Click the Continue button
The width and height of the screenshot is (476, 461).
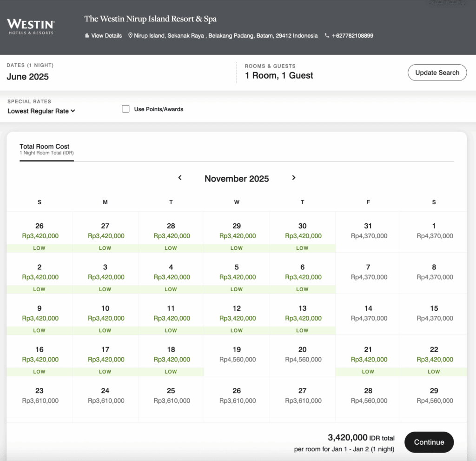click(x=429, y=442)
